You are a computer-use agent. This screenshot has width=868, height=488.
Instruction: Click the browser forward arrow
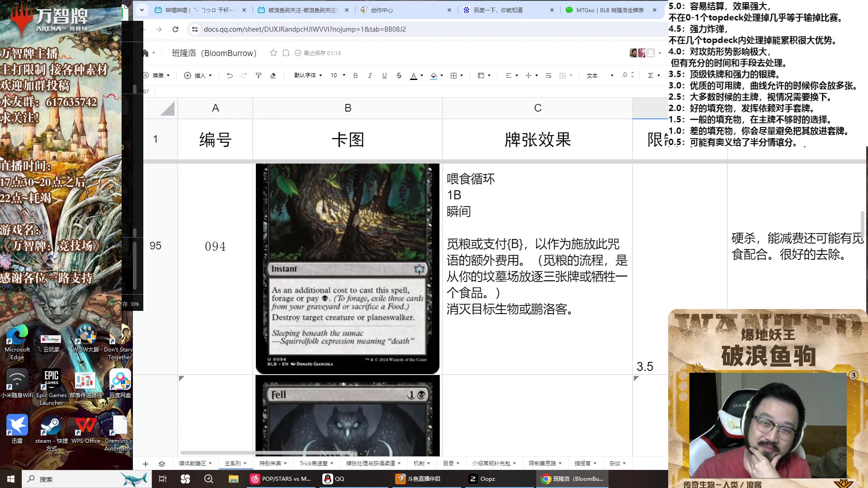point(159,29)
